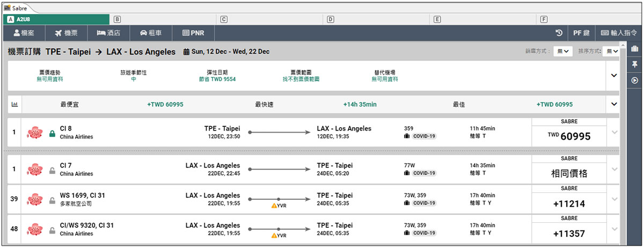644x247 pixels.
Task: Click the history clock icon
Action: [559, 33]
